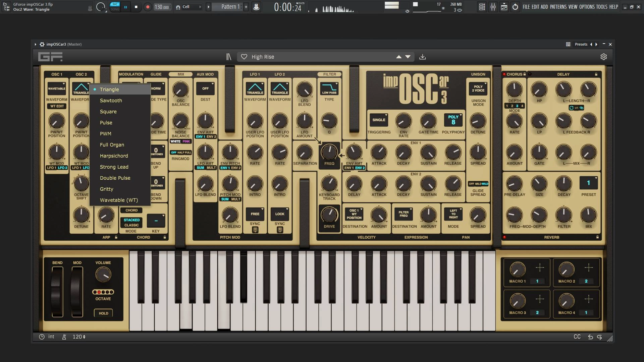Click the MOD wheel
The height and width of the screenshot is (362, 644).
coord(77,292)
